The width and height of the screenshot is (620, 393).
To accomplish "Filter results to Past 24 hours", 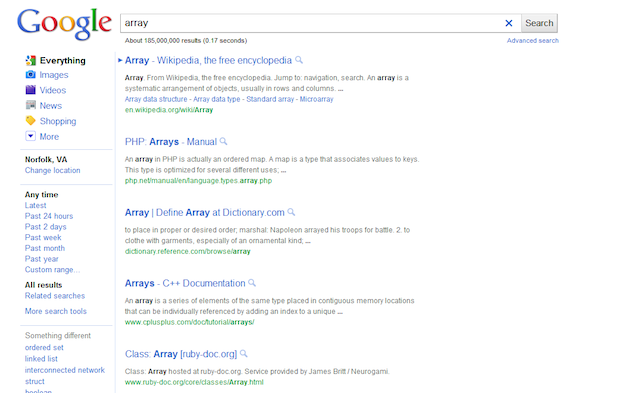I will 49,216.
